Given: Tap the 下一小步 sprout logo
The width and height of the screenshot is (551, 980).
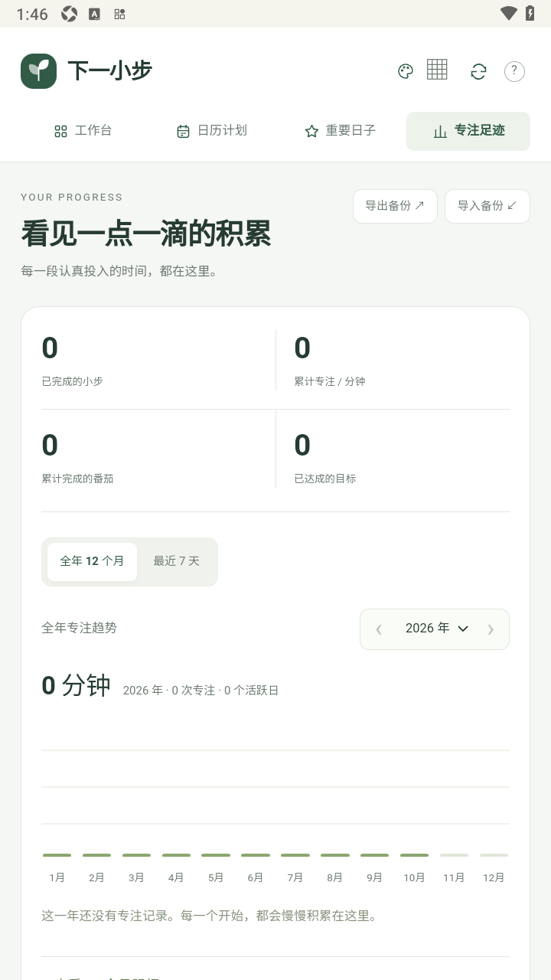Looking at the screenshot, I should pyautogui.click(x=38, y=71).
